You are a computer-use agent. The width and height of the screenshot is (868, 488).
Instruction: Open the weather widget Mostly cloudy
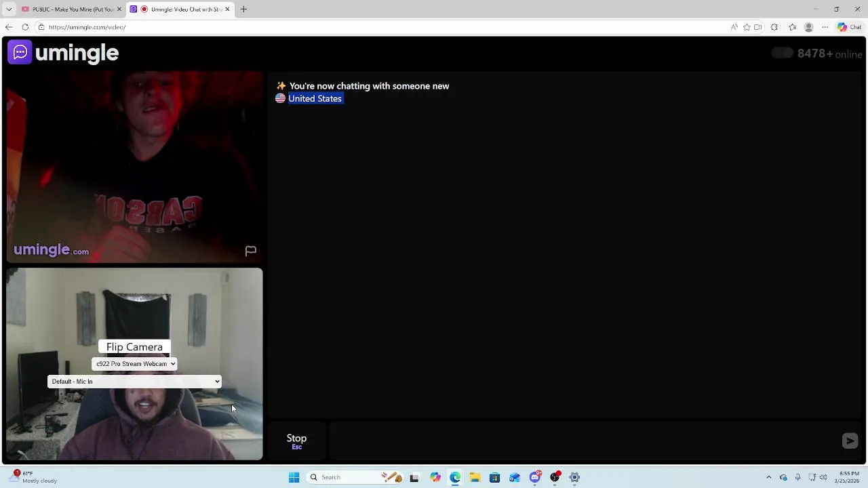34,477
